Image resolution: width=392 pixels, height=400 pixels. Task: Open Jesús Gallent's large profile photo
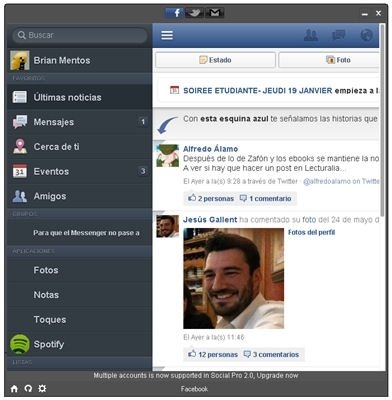click(233, 278)
